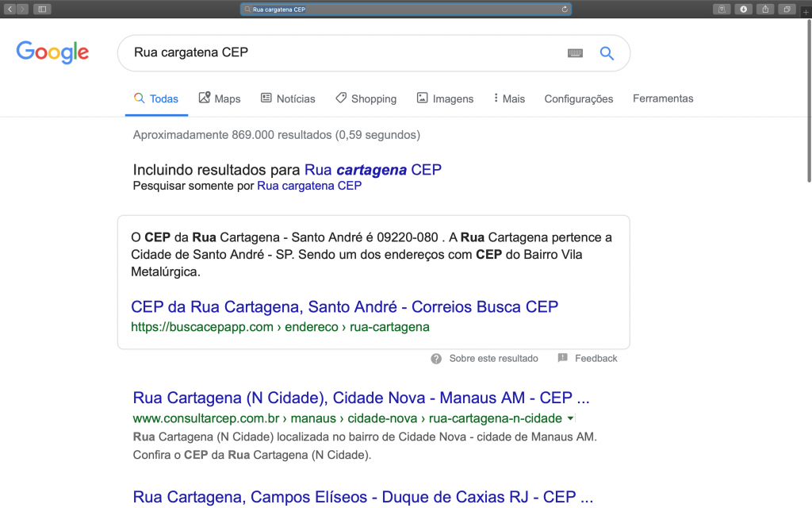812x508 pixels.
Task: Click the results count text Aproximadamente 869.000 resultados
Action: click(277, 135)
